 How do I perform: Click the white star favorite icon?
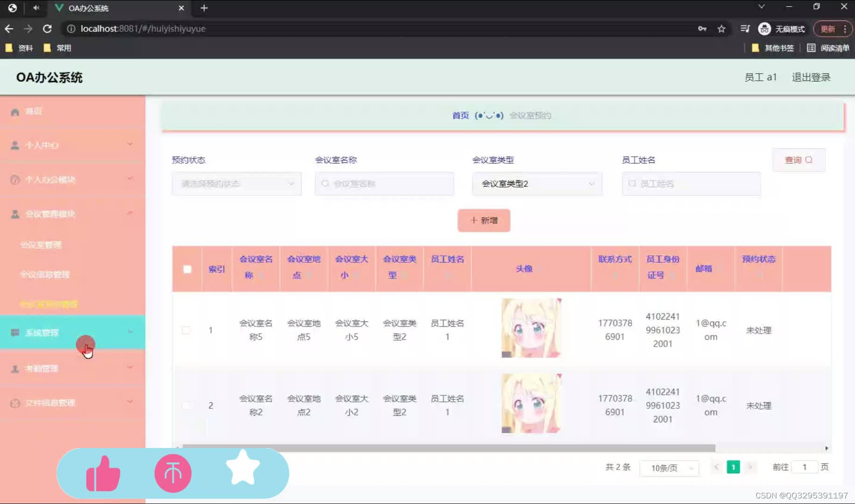tap(243, 467)
